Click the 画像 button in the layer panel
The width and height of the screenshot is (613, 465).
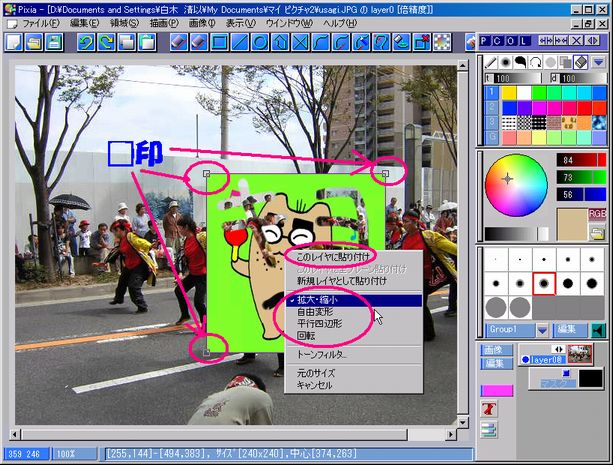(496, 350)
